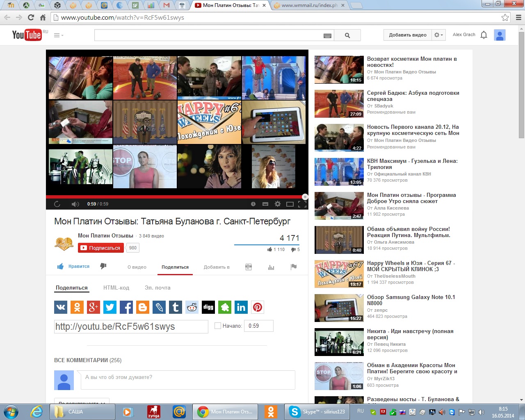
Task: Open Alex Grach account name
Action: pos(464,34)
